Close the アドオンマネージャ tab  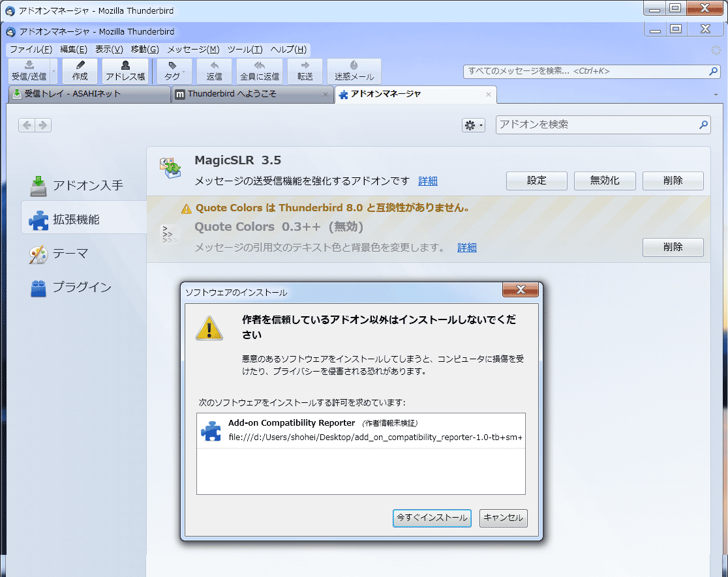(x=489, y=95)
